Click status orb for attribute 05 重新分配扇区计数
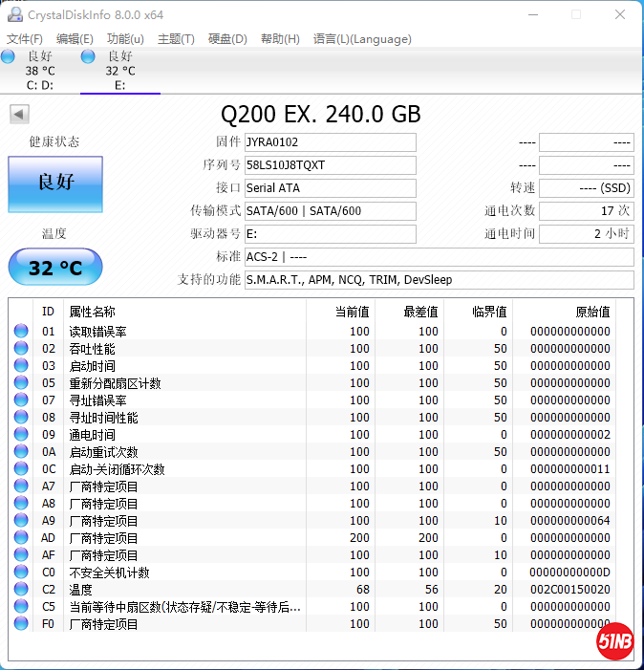Image resolution: width=644 pixels, height=670 pixels. point(21,383)
